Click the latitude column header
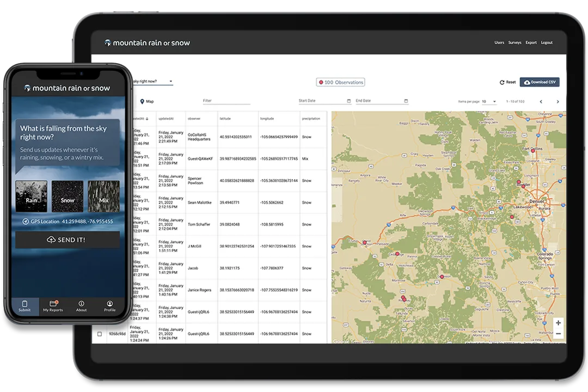Viewport: 588px width, 392px height. [x=225, y=119]
